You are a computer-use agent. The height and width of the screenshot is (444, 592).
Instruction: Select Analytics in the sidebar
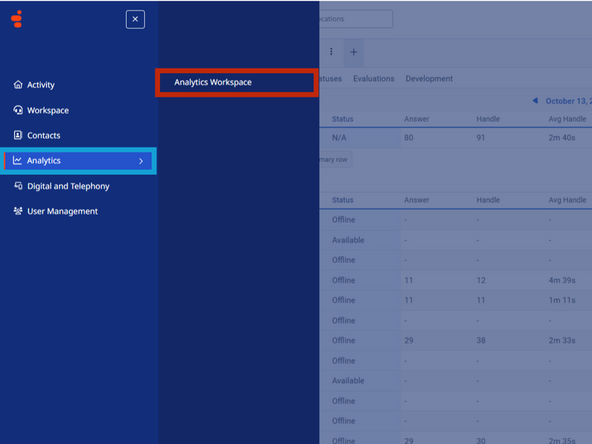click(x=78, y=161)
